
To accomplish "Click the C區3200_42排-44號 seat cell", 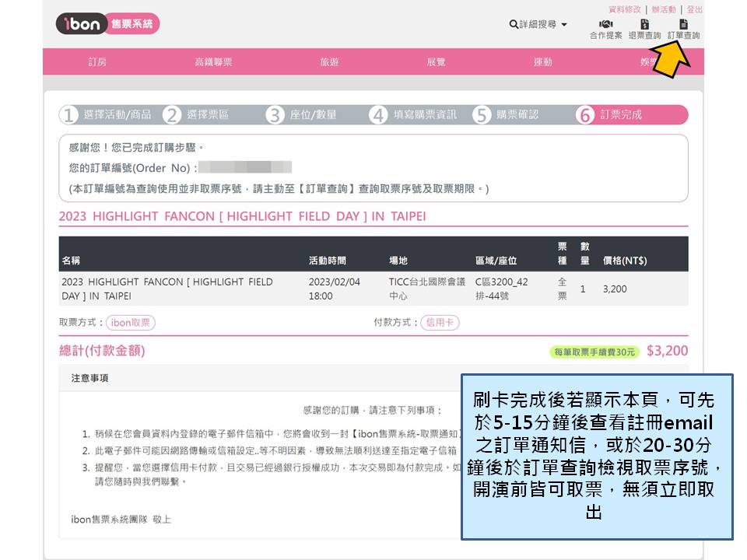I will point(502,289).
